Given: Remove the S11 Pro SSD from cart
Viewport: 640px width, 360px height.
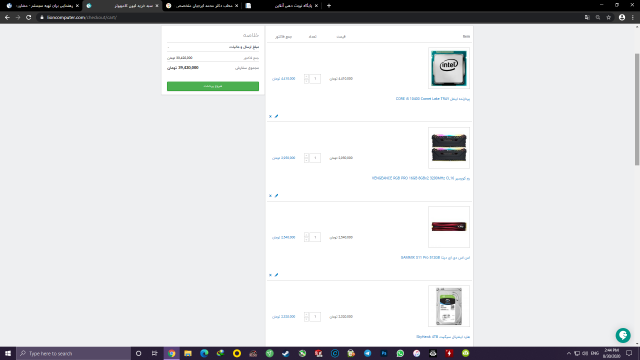Looking at the screenshot, I should click(270, 275).
